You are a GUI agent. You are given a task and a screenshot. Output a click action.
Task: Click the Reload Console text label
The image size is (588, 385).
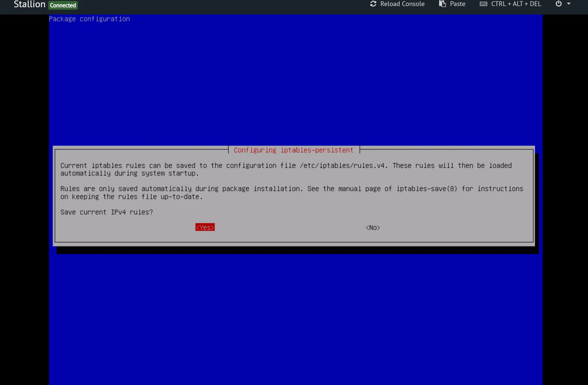pos(402,4)
